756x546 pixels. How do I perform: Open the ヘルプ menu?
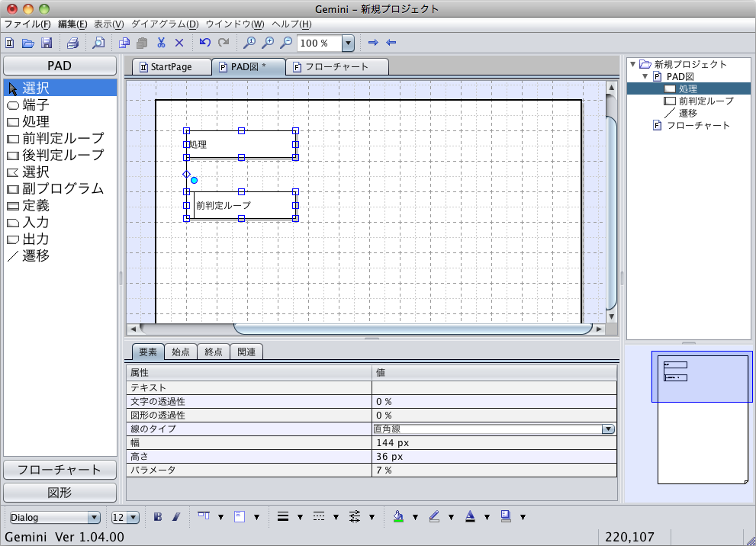(x=291, y=24)
